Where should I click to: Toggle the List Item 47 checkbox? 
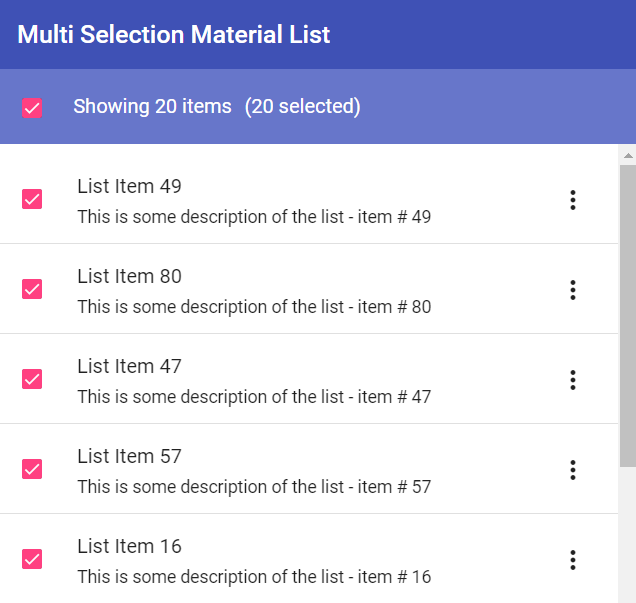point(32,379)
